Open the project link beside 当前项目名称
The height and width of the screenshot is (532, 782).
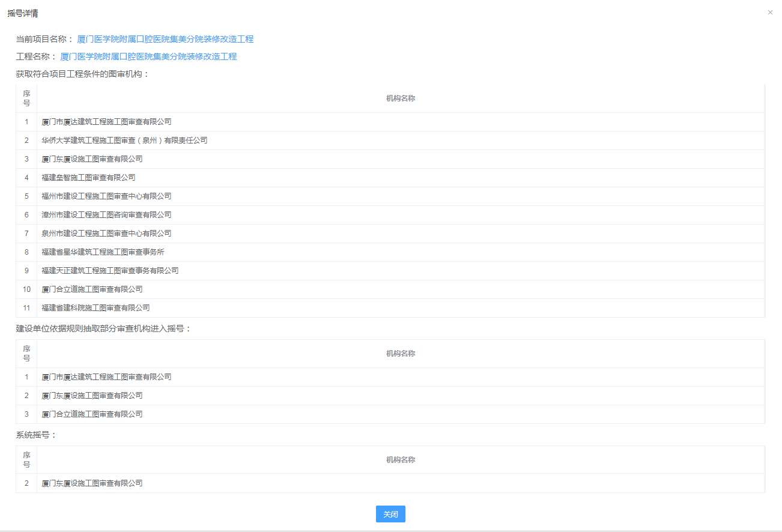(165, 39)
